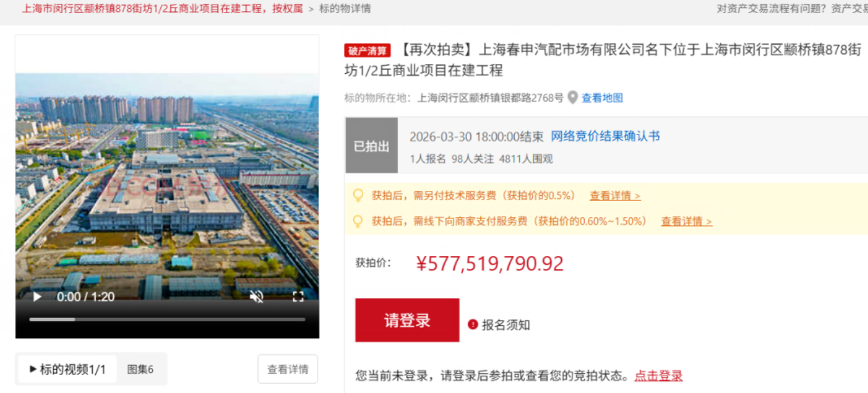Switch to 标的视频1/1 tab

point(68,369)
